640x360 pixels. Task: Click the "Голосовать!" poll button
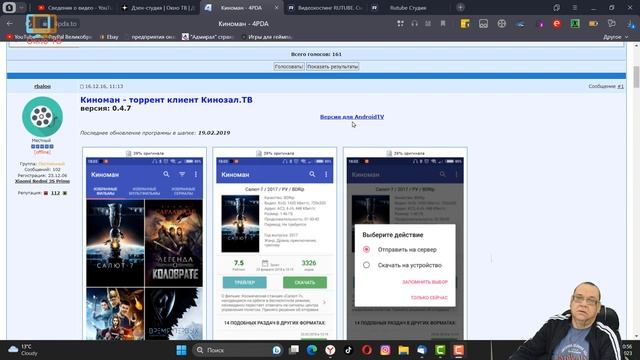click(x=289, y=67)
